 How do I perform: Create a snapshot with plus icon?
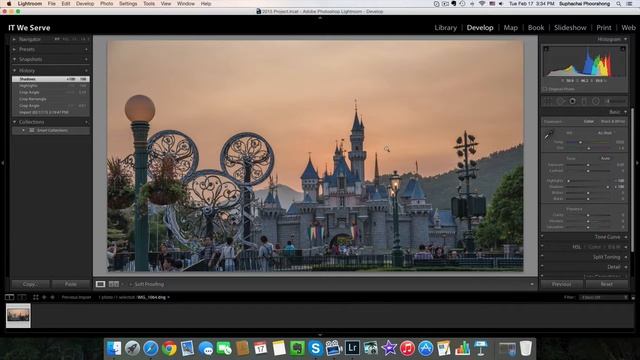click(x=86, y=60)
